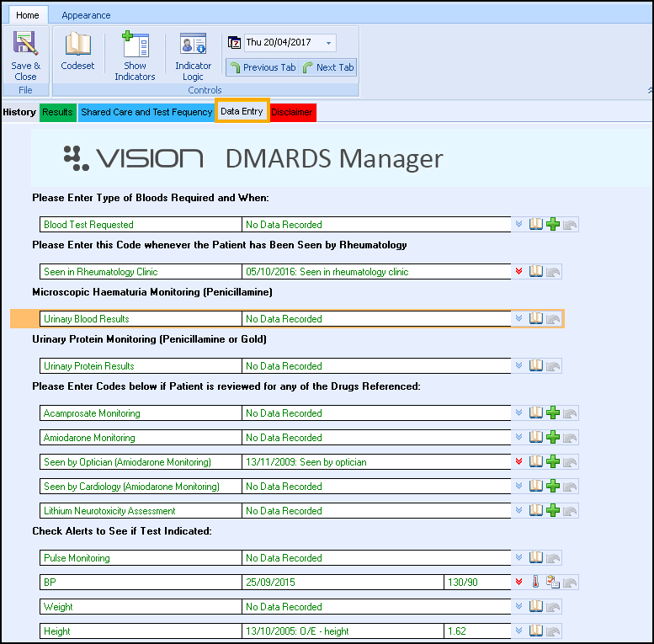Select the Pulse Monitoring row label
The width and height of the screenshot is (654, 644).
[77, 558]
